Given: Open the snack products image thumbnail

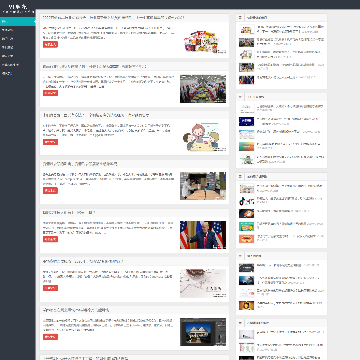Looking at the screenshot, I should coord(203,41).
